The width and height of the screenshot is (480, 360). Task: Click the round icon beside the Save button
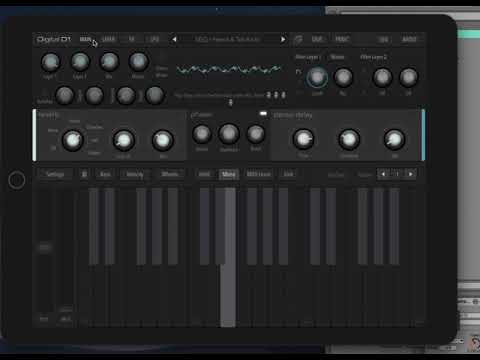[298, 39]
